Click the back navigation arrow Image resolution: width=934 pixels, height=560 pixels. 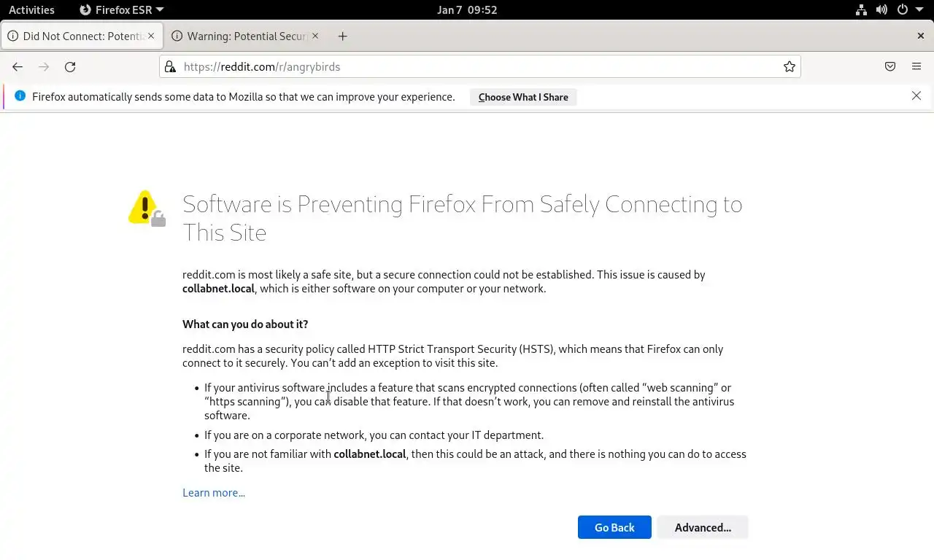[x=18, y=66]
